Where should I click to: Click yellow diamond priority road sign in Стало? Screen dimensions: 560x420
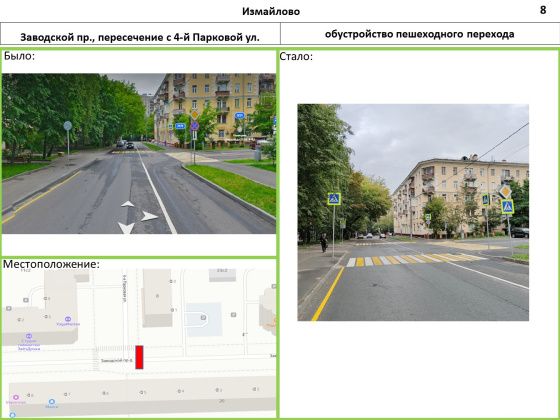click(x=505, y=192)
